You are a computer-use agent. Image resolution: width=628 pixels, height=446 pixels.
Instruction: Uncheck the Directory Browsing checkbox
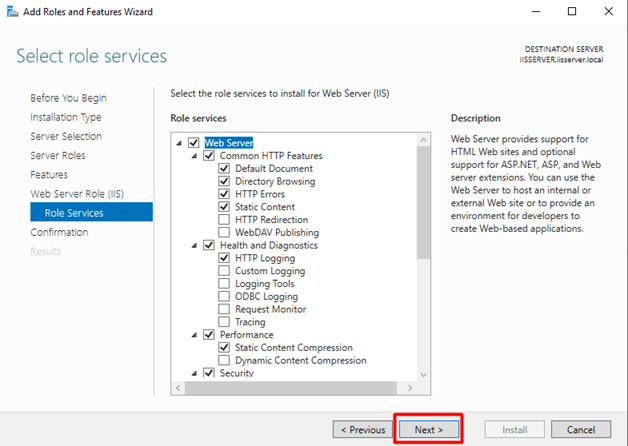(224, 181)
